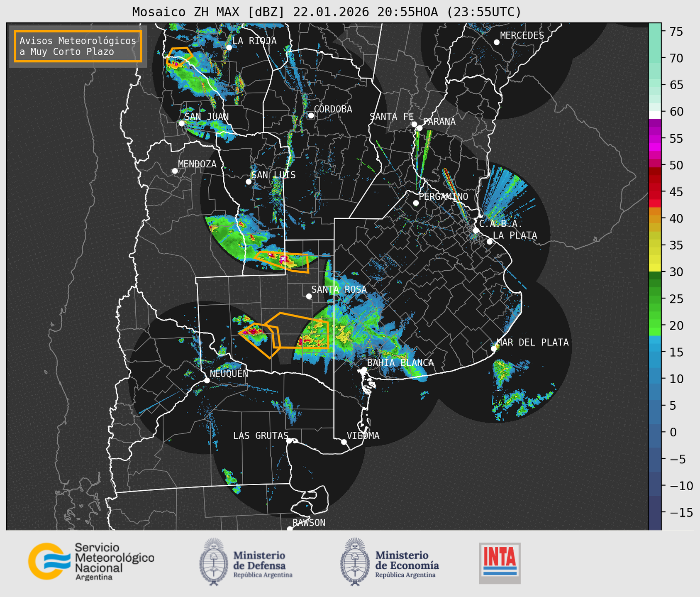Click the white dot marking Mercedes
Image resolution: width=700 pixels, height=597 pixels.
tap(496, 42)
